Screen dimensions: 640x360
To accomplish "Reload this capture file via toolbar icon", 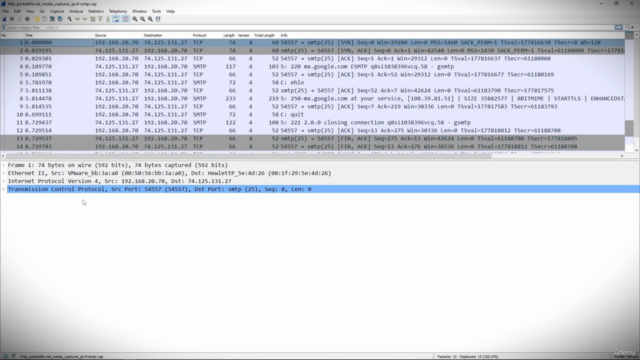I will point(60,19).
